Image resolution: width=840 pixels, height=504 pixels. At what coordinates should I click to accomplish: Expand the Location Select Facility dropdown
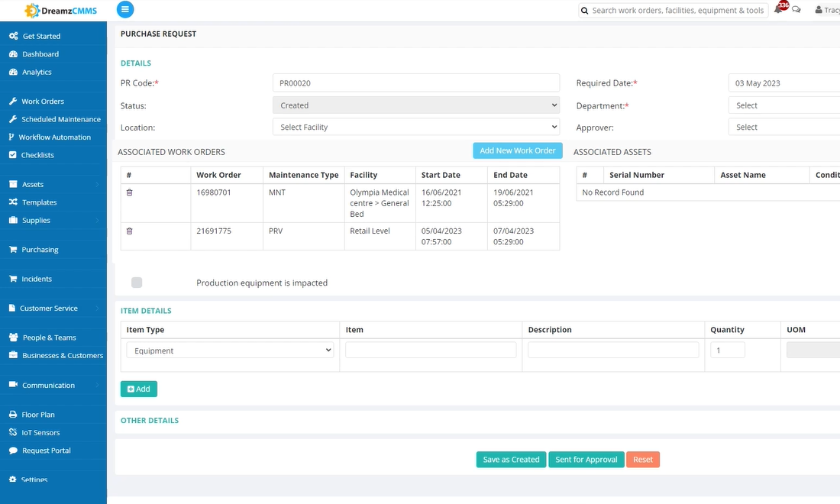coord(416,127)
